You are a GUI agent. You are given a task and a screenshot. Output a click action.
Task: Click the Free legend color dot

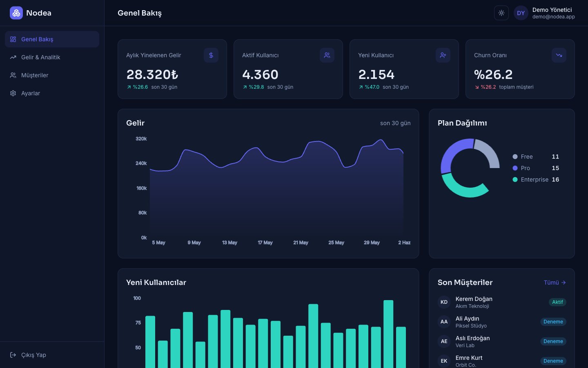tap(515, 157)
